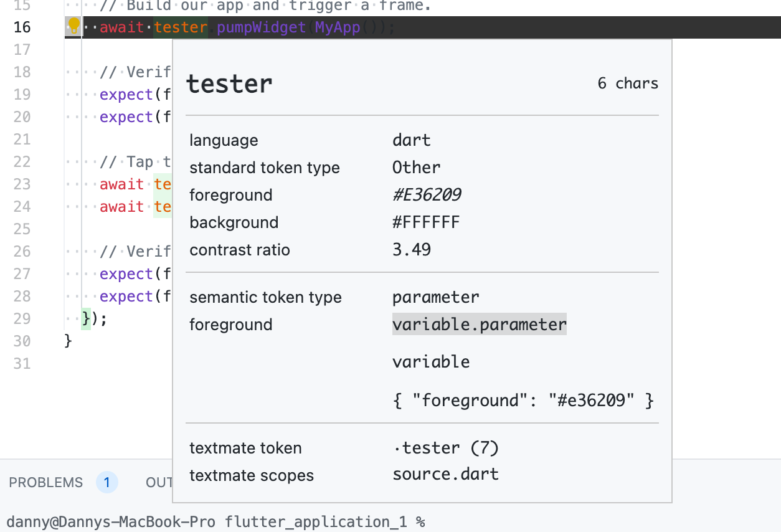Click line number 16 in the gutter

[23, 27]
